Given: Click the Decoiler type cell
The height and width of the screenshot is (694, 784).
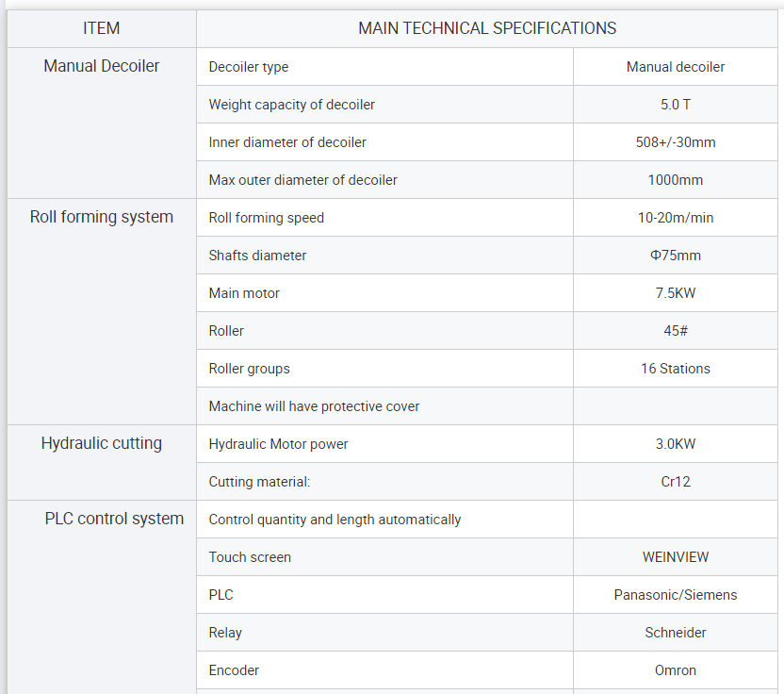Looking at the screenshot, I should click(384, 67).
